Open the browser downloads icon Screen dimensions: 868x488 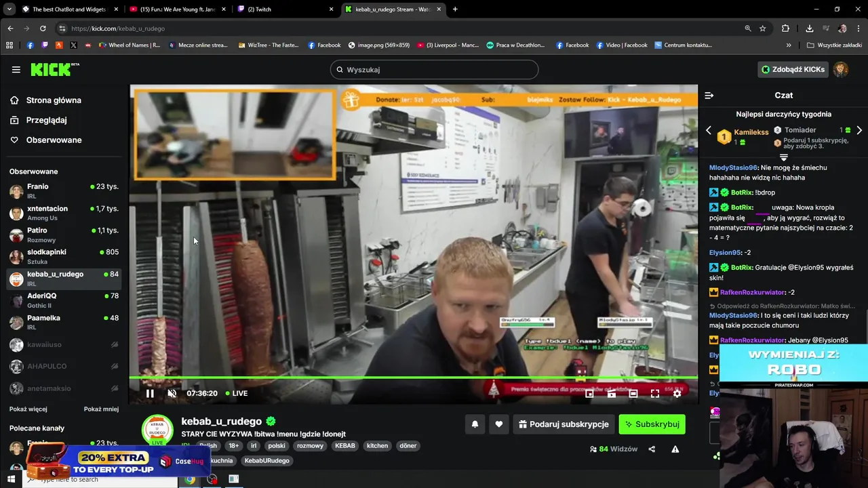click(810, 28)
